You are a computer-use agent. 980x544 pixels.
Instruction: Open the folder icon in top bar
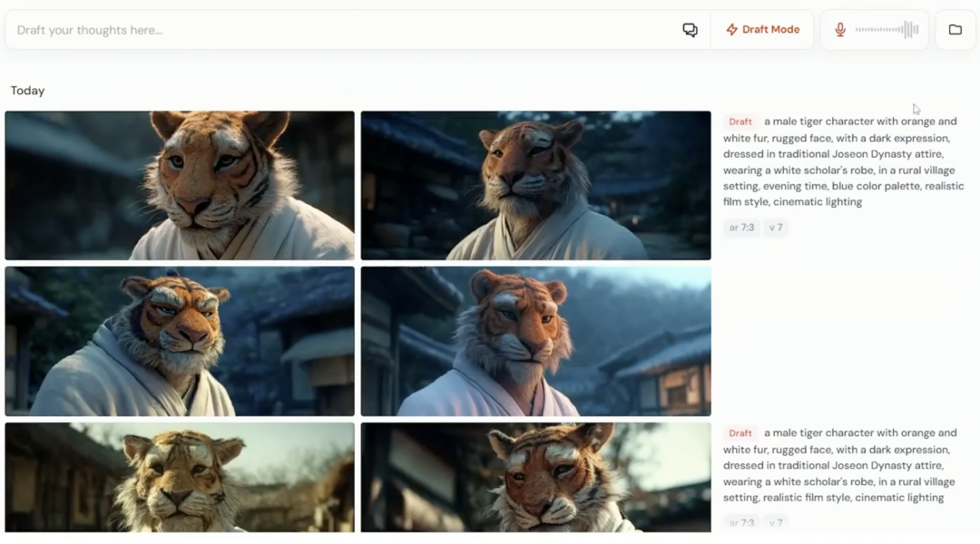[x=955, y=29]
